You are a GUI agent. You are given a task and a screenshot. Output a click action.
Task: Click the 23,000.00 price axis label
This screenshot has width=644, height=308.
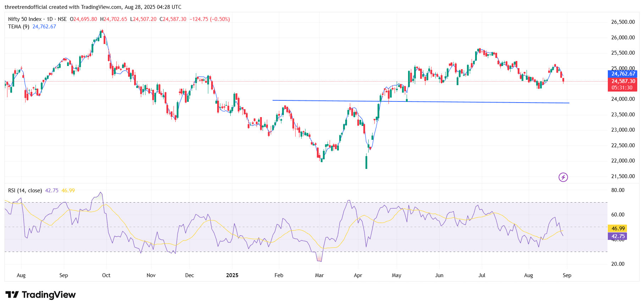(x=623, y=130)
